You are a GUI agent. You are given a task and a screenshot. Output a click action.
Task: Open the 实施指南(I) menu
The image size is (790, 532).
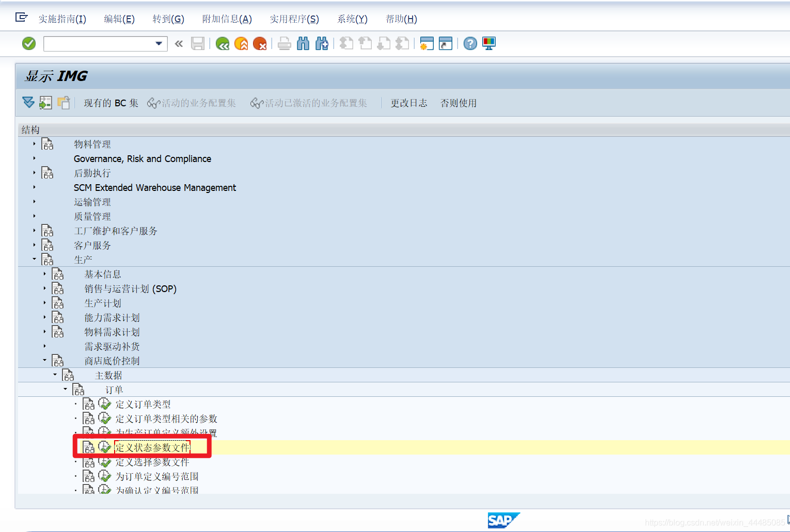click(62, 19)
